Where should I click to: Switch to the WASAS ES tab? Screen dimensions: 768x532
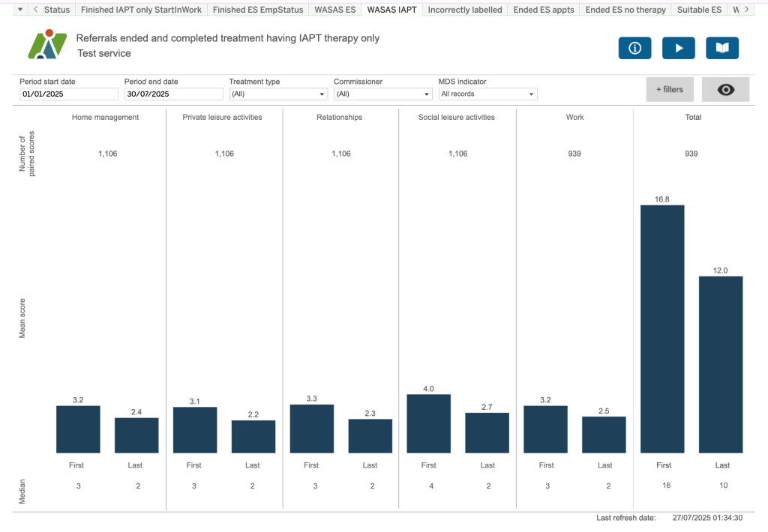[x=334, y=10]
